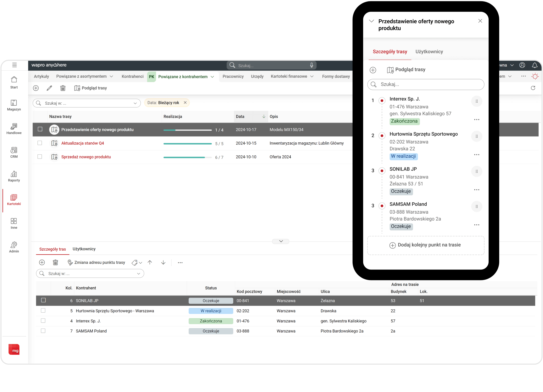Check the Aktualizacja stanów Q4 row checkbox

[40, 143]
